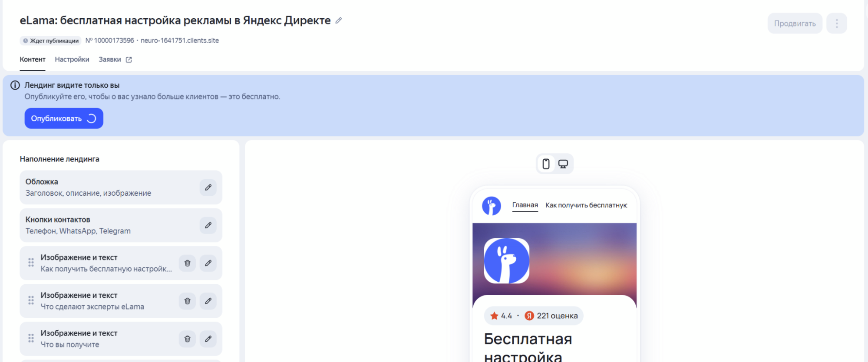The width and height of the screenshot is (868, 362).
Task: Click the landing number 10000173596
Action: [x=110, y=40]
